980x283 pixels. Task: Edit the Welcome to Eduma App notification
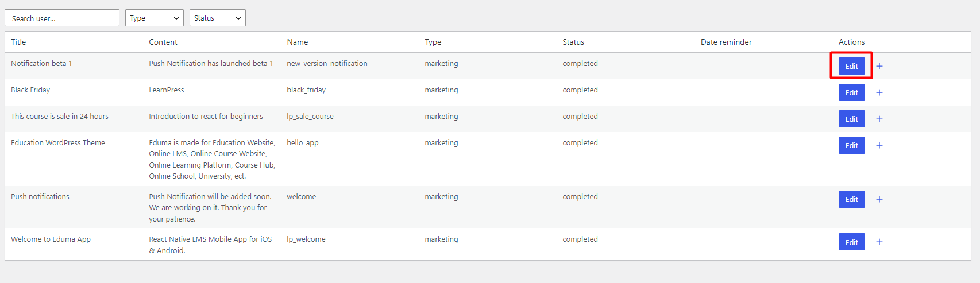[x=851, y=242]
